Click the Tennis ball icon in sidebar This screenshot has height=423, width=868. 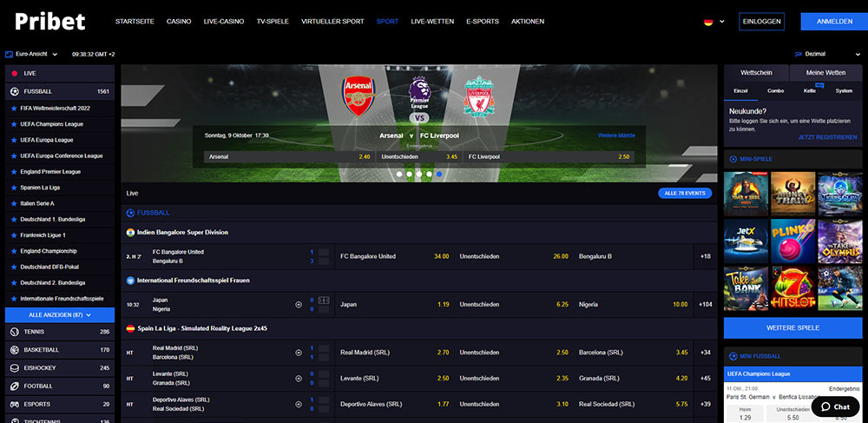click(x=15, y=332)
